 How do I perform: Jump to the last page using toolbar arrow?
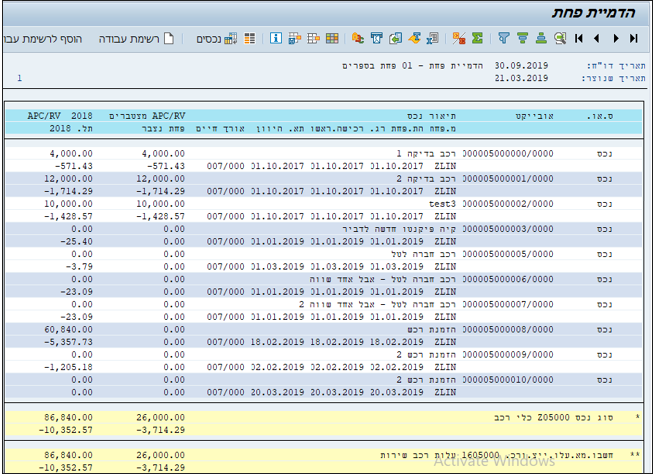633,38
